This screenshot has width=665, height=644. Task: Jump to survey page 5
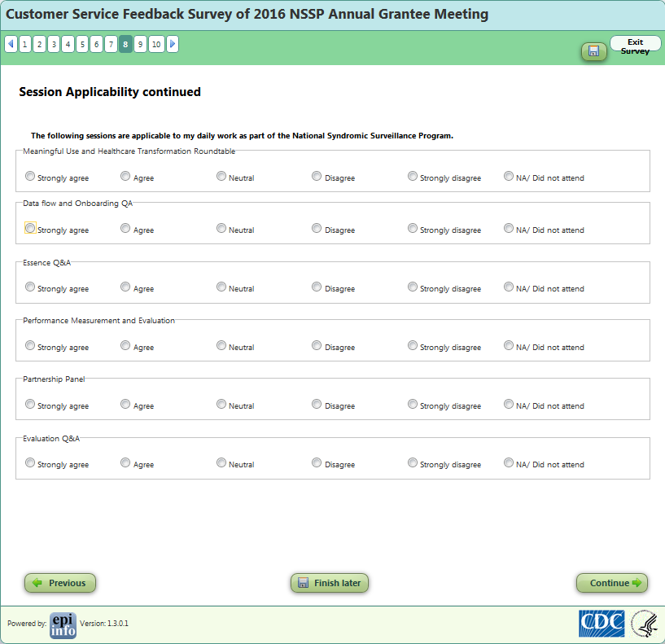click(82, 44)
